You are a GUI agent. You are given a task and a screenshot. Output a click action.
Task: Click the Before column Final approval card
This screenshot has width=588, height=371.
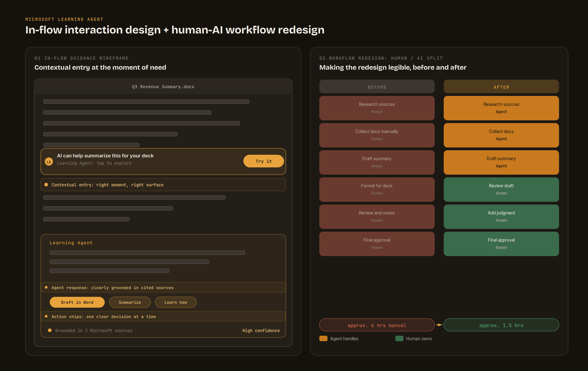(x=377, y=244)
